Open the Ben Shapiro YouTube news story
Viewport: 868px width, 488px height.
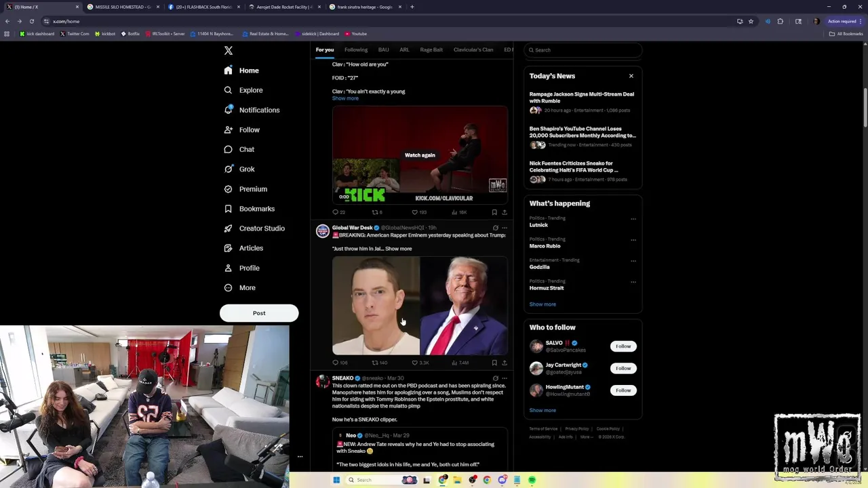tap(582, 136)
